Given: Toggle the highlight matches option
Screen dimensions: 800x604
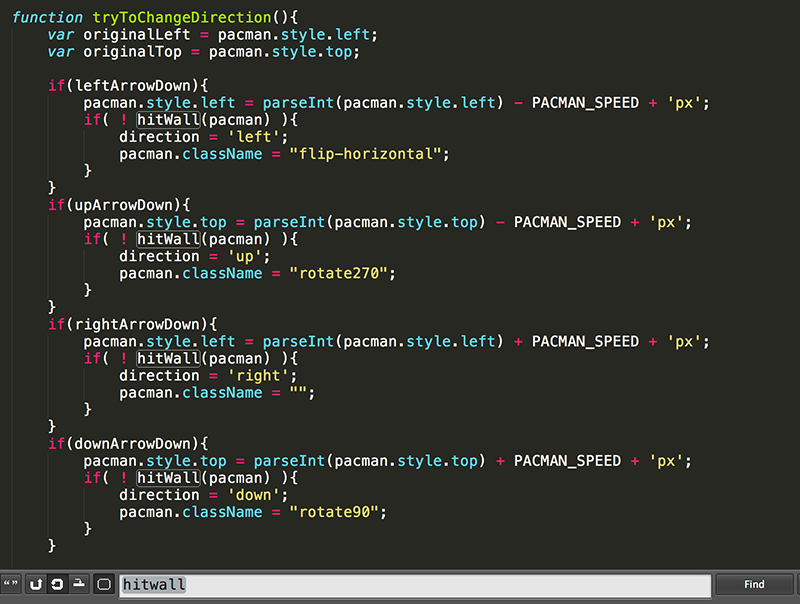Looking at the screenshot, I should (x=104, y=584).
